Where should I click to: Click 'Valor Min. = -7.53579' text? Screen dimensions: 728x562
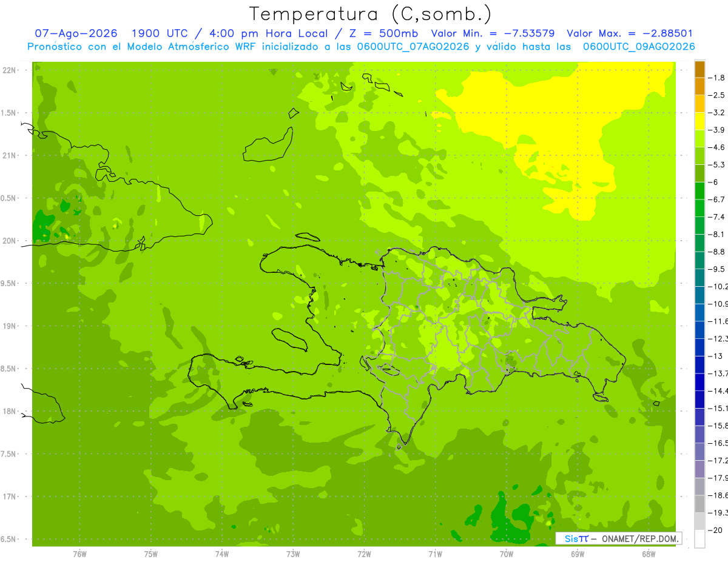click(492, 33)
